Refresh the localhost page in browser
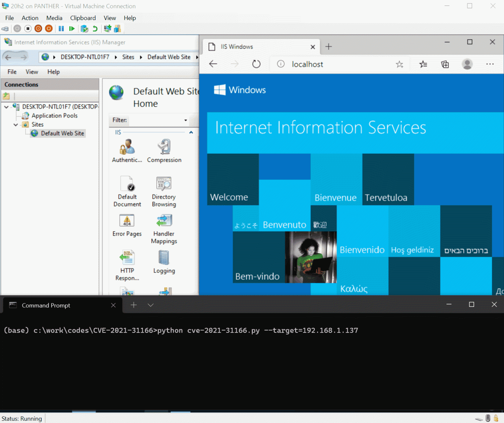The image size is (504, 423). [256, 64]
